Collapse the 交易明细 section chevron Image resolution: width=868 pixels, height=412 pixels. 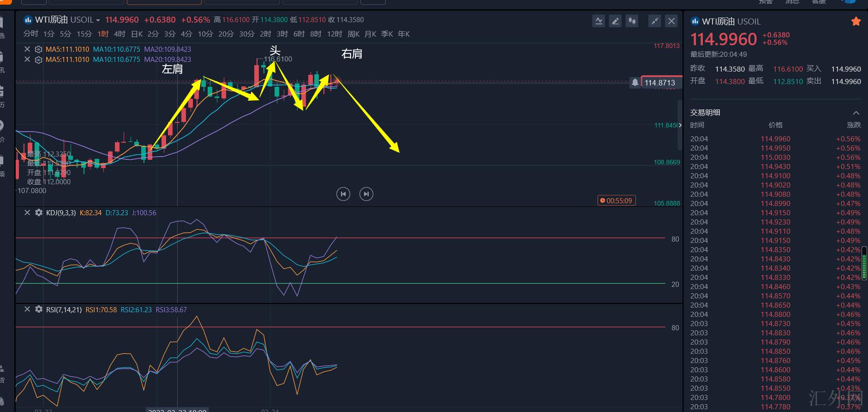[x=856, y=113]
